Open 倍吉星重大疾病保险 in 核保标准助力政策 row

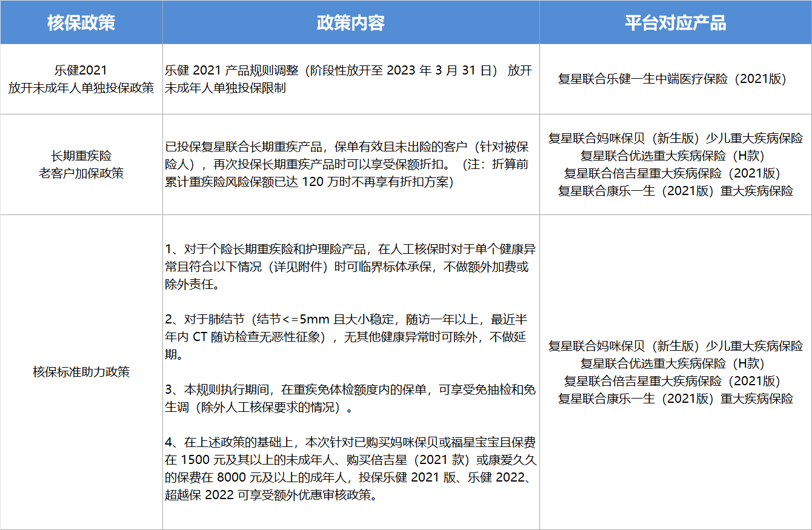point(675,381)
